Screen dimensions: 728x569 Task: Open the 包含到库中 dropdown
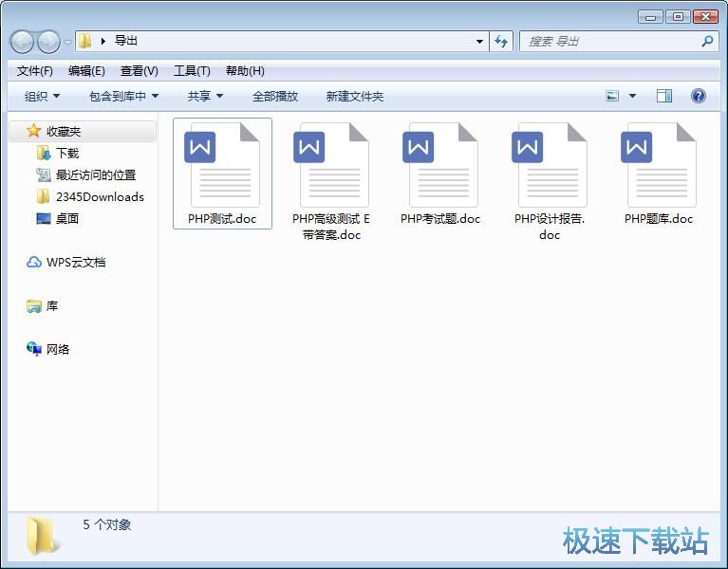(123, 96)
